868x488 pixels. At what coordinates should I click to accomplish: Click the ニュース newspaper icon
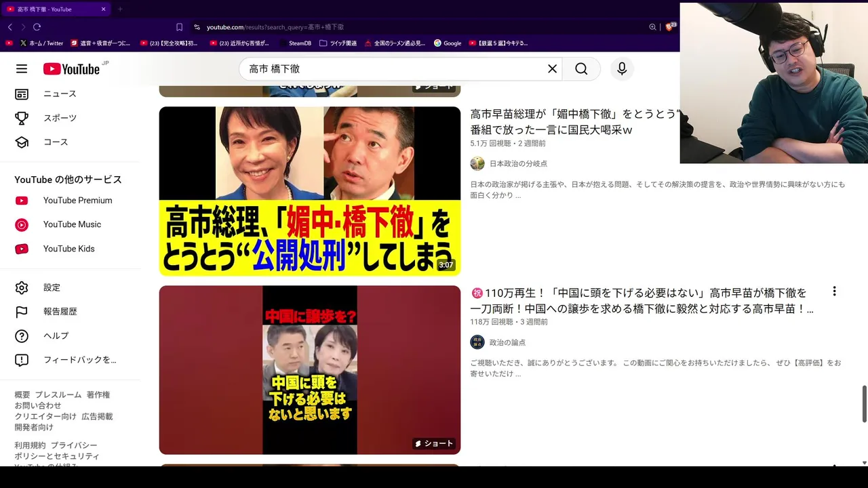pyautogui.click(x=22, y=94)
